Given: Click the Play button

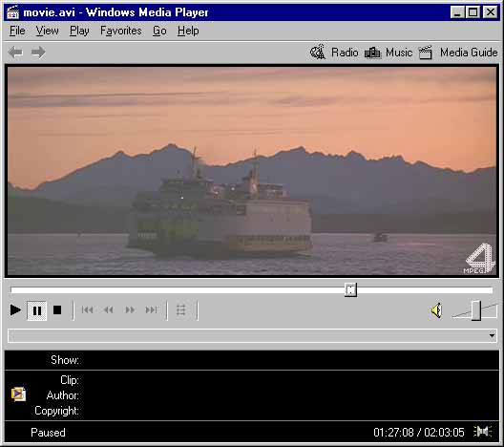Looking at the screenshot, I should tap(15, 310).
